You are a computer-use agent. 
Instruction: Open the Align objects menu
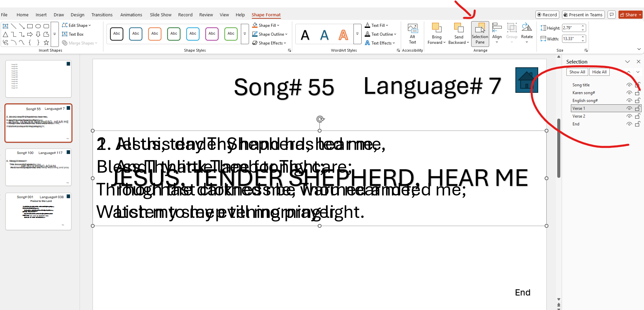tap(497, 33)
